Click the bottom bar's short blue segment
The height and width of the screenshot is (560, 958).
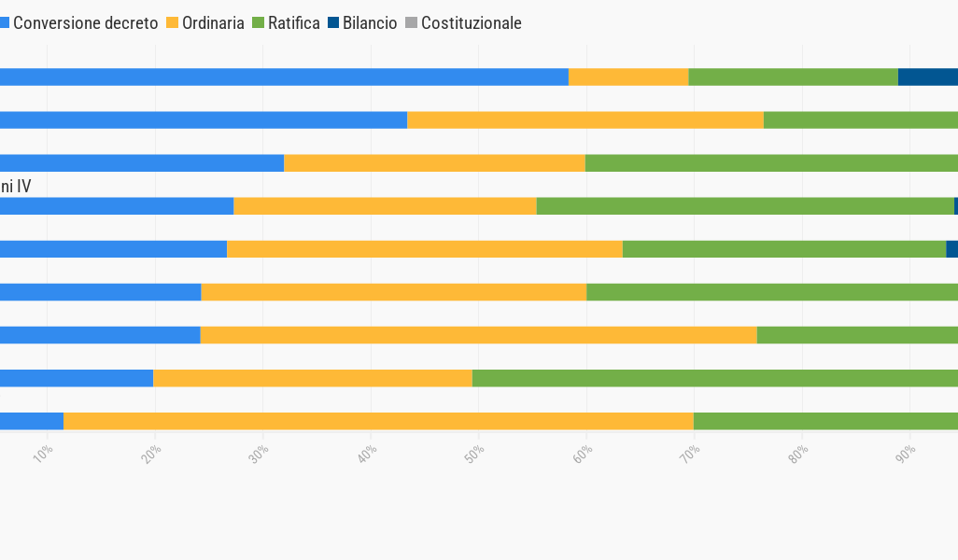click(x=32, y=421)
